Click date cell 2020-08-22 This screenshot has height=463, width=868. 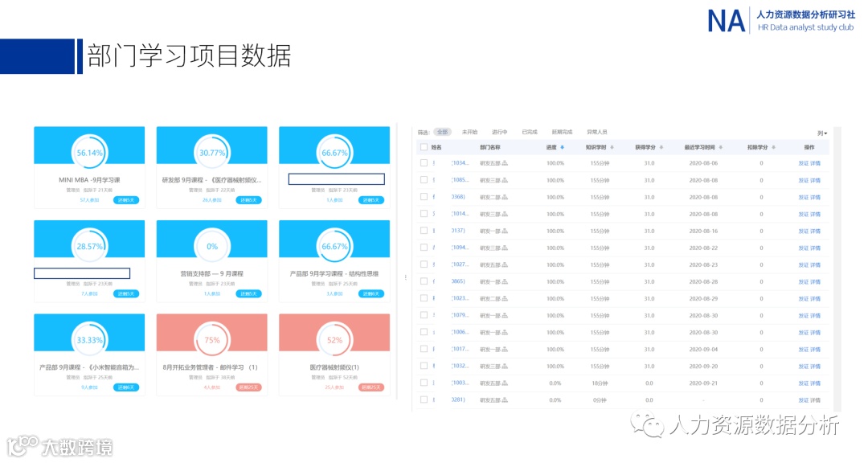(703, 248)
